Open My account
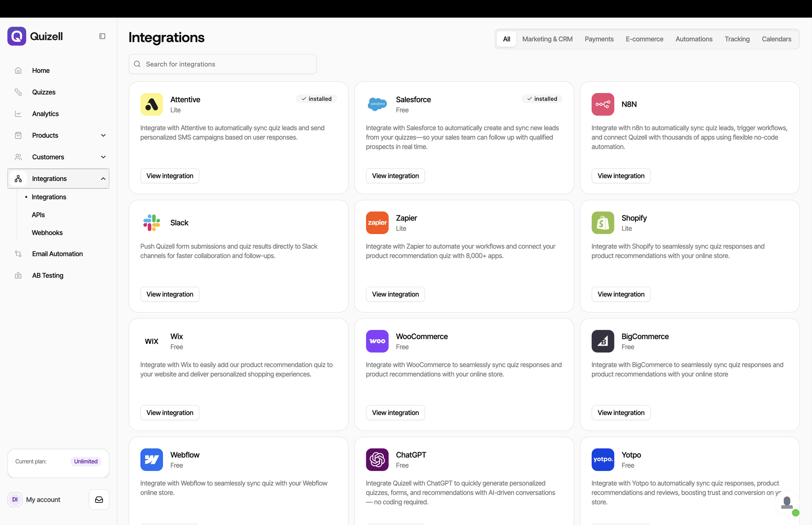Image resolution: width=812 pixels, height=525 pixels. pos(43,499)
